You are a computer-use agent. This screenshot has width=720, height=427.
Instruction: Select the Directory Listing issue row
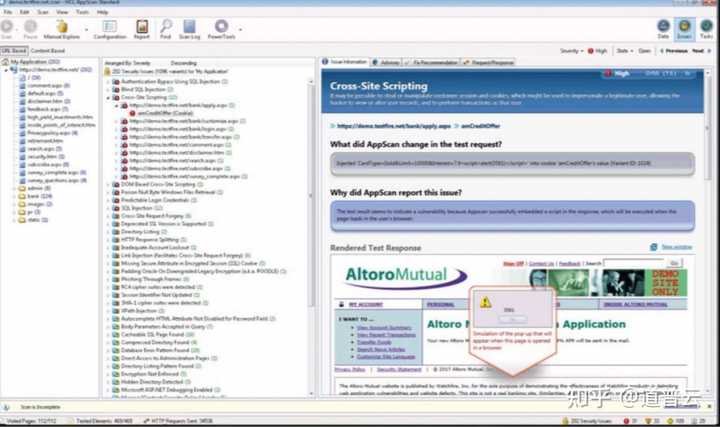click(x=144, y=232)
